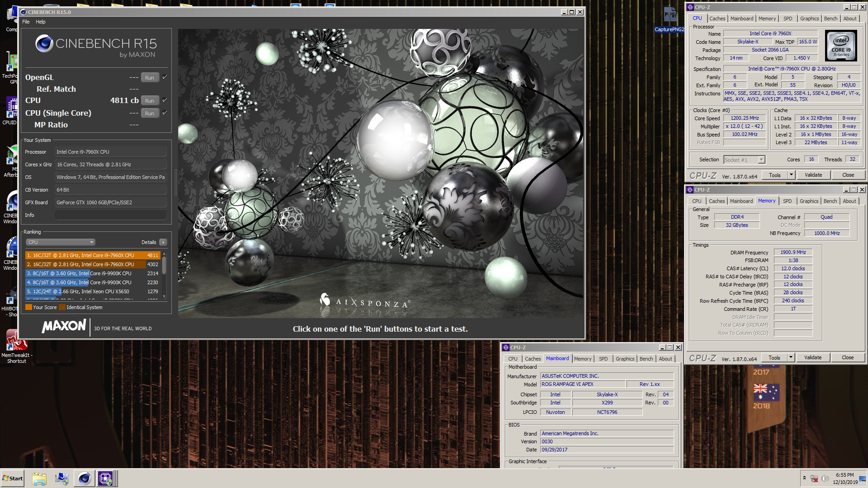The height and width of the screenshot is (488, 868).
Task: Select ranking row Xeon X5650 scoring 1279
Action: tap(93, 291)
